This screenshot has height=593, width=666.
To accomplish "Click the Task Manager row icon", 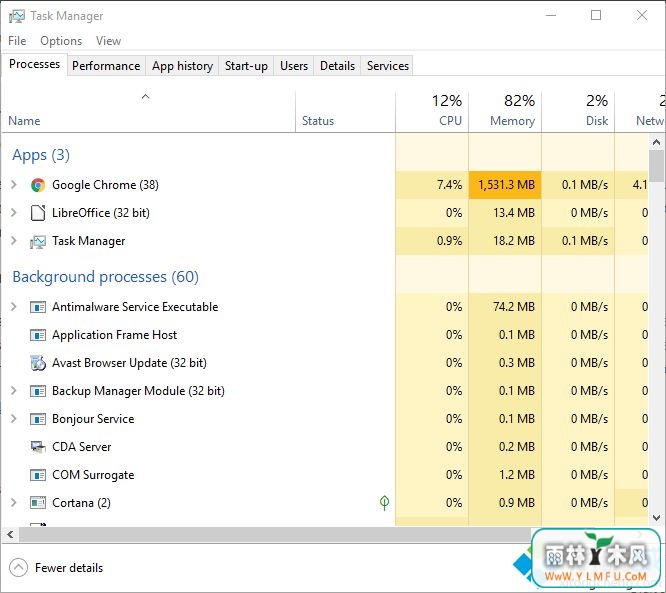I will pos(38,242).
